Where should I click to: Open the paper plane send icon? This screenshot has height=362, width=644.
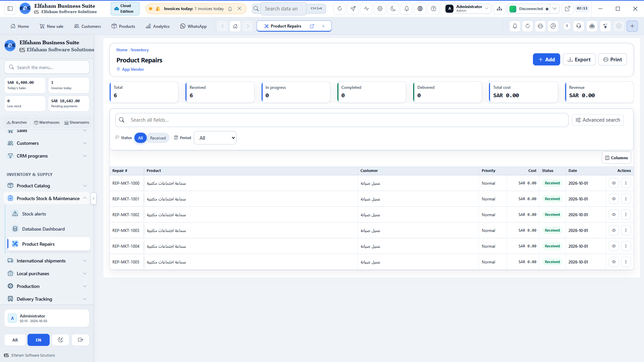(353, 9)
